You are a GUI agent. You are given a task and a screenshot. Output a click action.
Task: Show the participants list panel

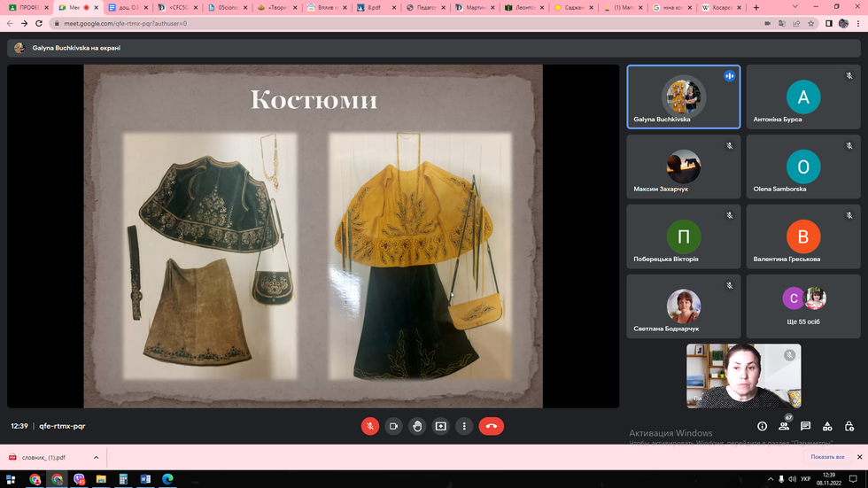(784, 426)
